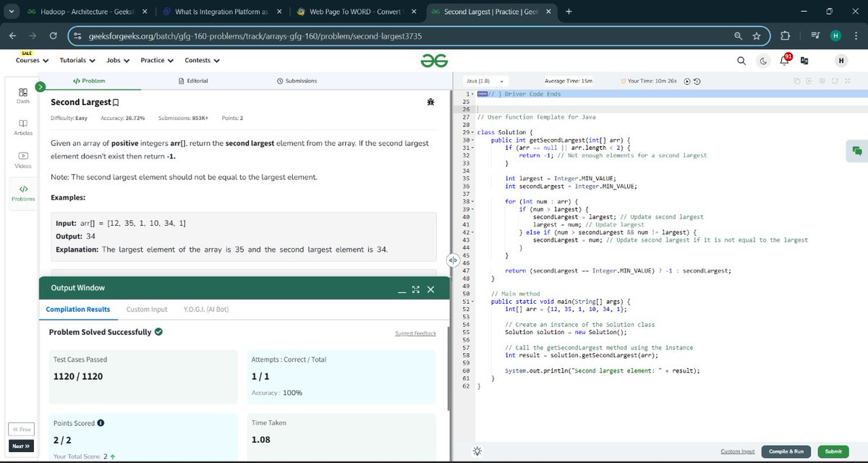Start the timer play icon

pyautogui.click(x=687, y=81)
